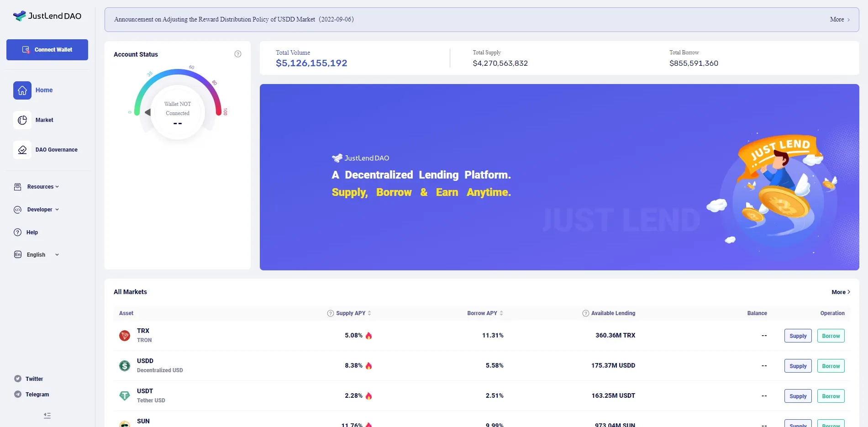Click the Help question mark icon
Image resolution: width=868 pixels, height=427 pixels.
[17, 232]
